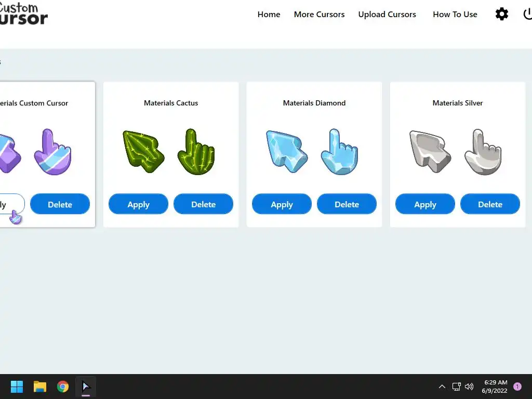The width and height of the screenshot is (532, 399).
Task: Select the diamond arrow cursor image
Action: 287,152
